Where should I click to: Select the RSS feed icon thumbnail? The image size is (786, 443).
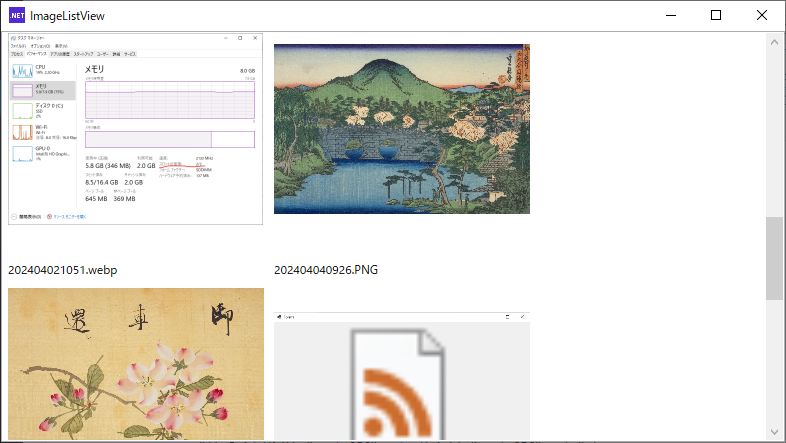click(x=402, y=376)
